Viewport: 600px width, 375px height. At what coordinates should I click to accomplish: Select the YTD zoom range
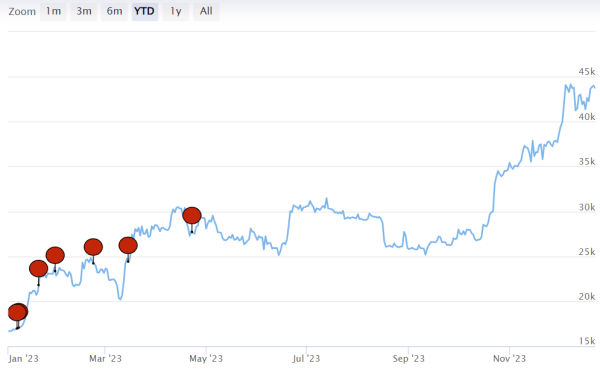click(145, 11)
